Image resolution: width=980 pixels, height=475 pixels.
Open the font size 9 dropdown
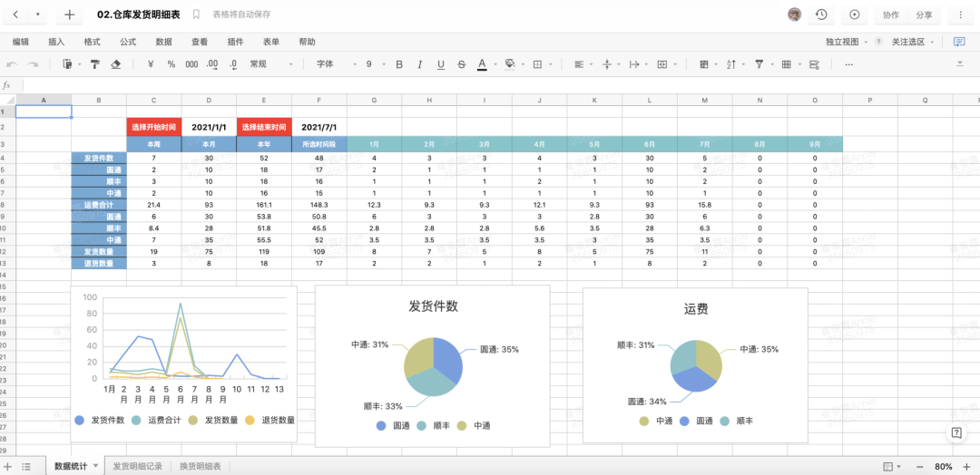tap(375, 64)
